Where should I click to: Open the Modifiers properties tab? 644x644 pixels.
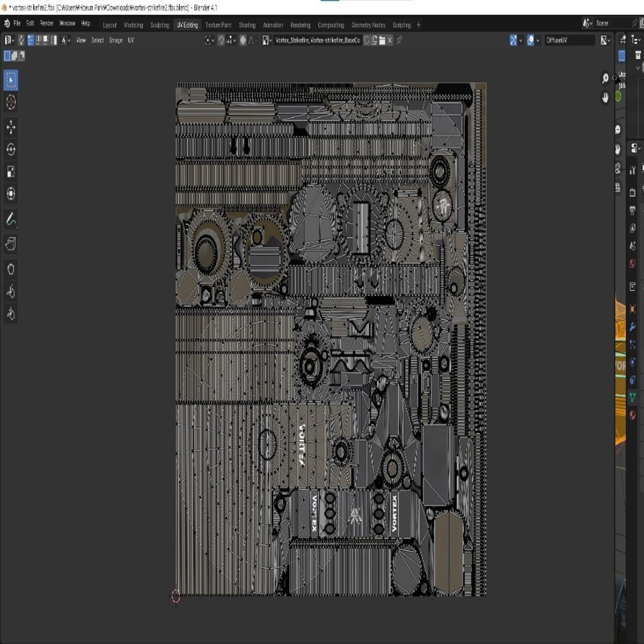633,327
